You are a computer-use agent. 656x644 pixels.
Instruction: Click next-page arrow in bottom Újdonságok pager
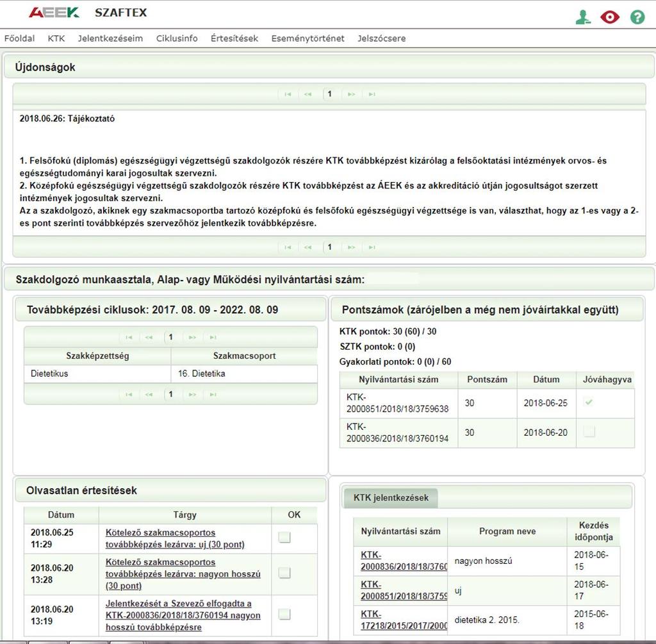[352, 247]
